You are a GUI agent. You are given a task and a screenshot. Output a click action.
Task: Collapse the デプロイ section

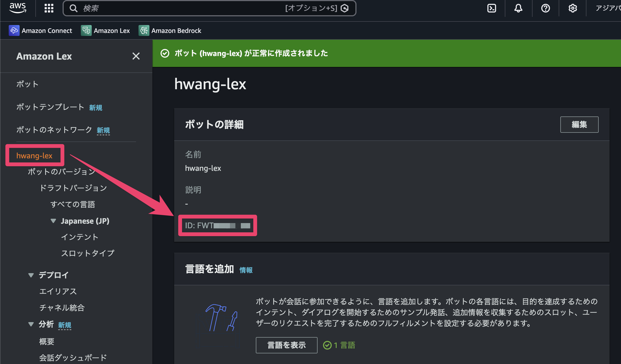pyautogui.click(x=31, y=275)
